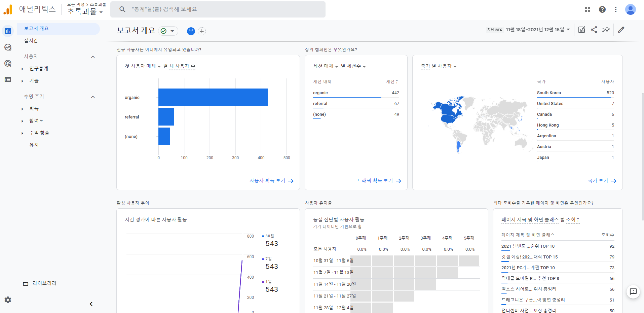The height and width of the screenshot is (313, 644).
Task: Click the 국가 보기 link
Action: pyautogui.click(x=598, y=181)
